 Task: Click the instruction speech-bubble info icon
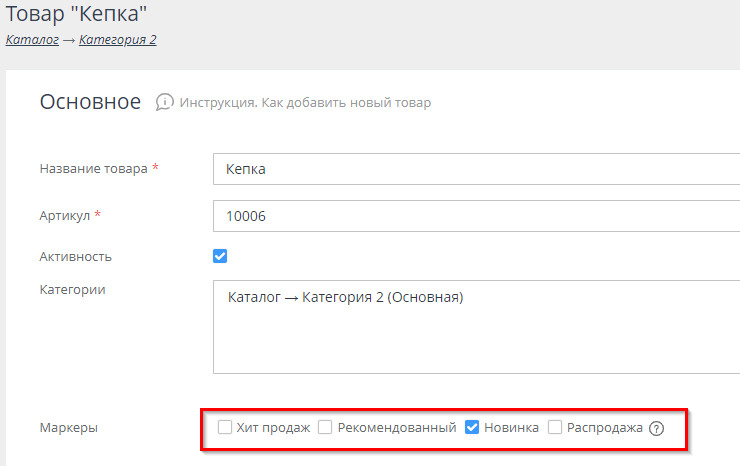pos(165,102)
